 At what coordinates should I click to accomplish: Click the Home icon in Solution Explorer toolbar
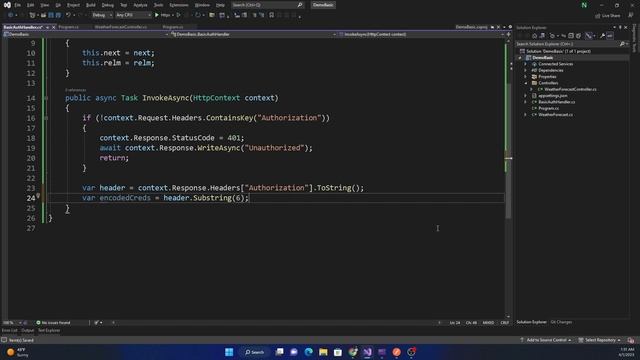[534, 36]
